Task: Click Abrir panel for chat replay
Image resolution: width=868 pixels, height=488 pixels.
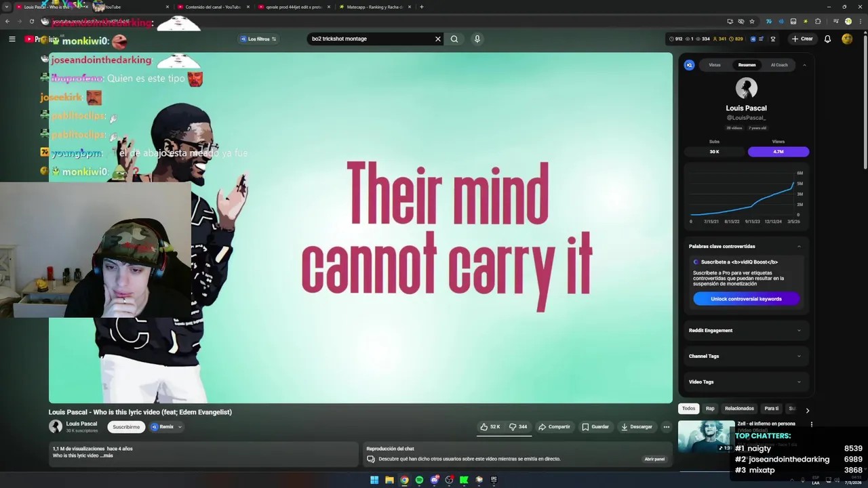Action: pos(654,459)
